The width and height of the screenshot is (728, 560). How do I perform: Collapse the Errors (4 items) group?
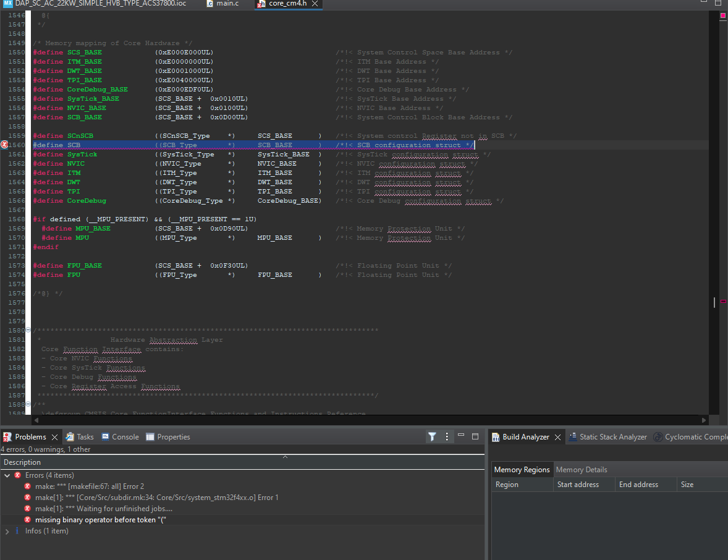tap(7, 475)
